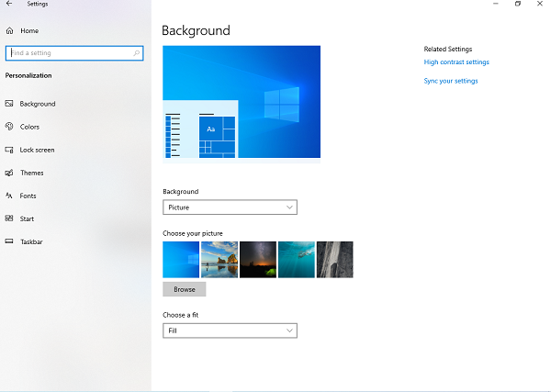
Task: Open the Choose a fit dropdown showing Fill
Action: coord(230,330)
